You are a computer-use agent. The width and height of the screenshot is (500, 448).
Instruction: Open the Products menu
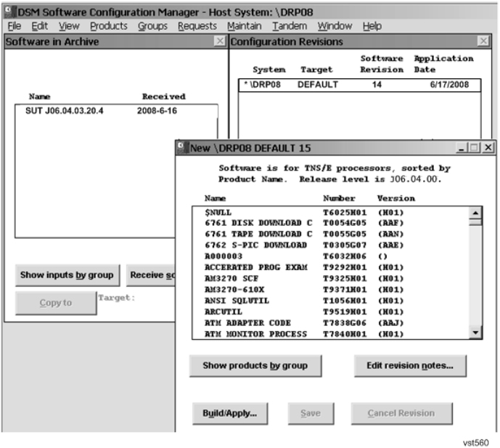point(108,26)
